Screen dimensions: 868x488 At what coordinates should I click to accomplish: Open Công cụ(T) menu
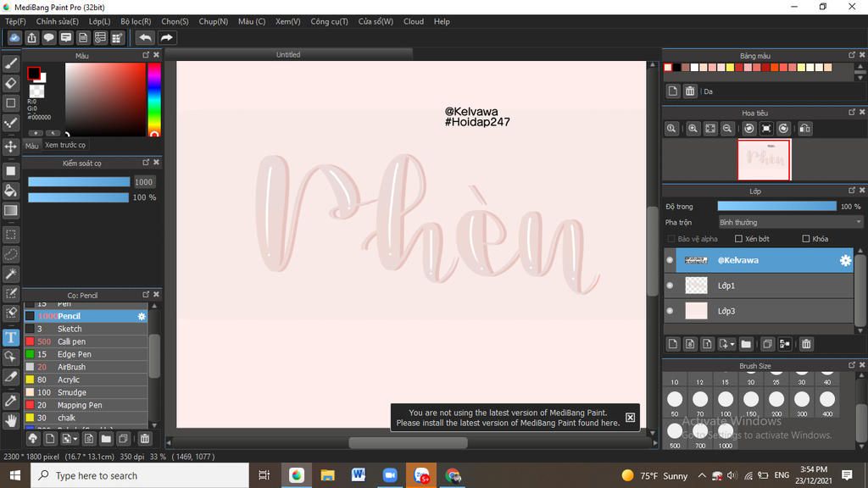(329, 21)
